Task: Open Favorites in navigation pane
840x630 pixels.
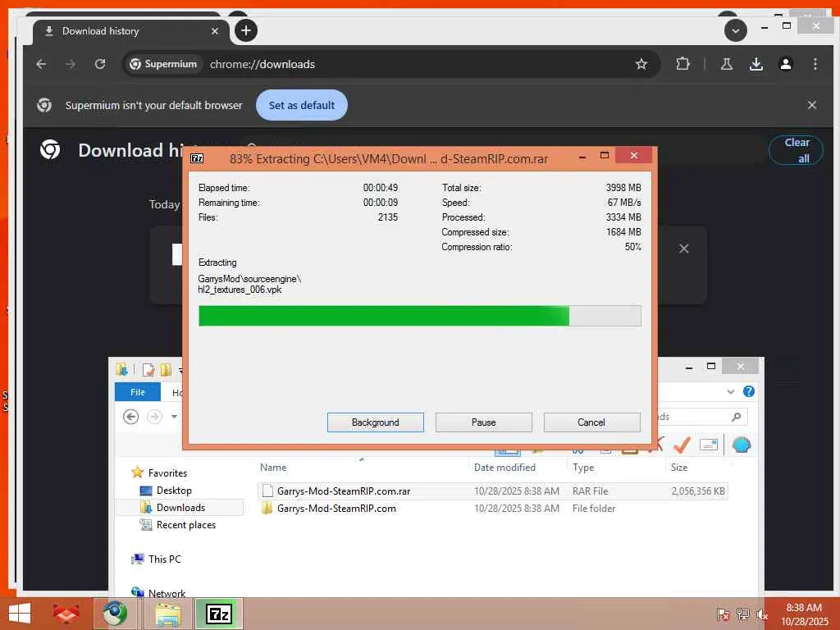Action: pyautogui.click(x=159, y=473)
